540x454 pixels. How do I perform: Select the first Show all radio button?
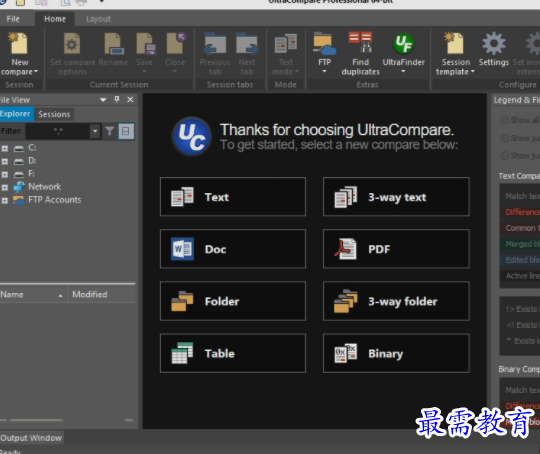click(x=505, y=120)
